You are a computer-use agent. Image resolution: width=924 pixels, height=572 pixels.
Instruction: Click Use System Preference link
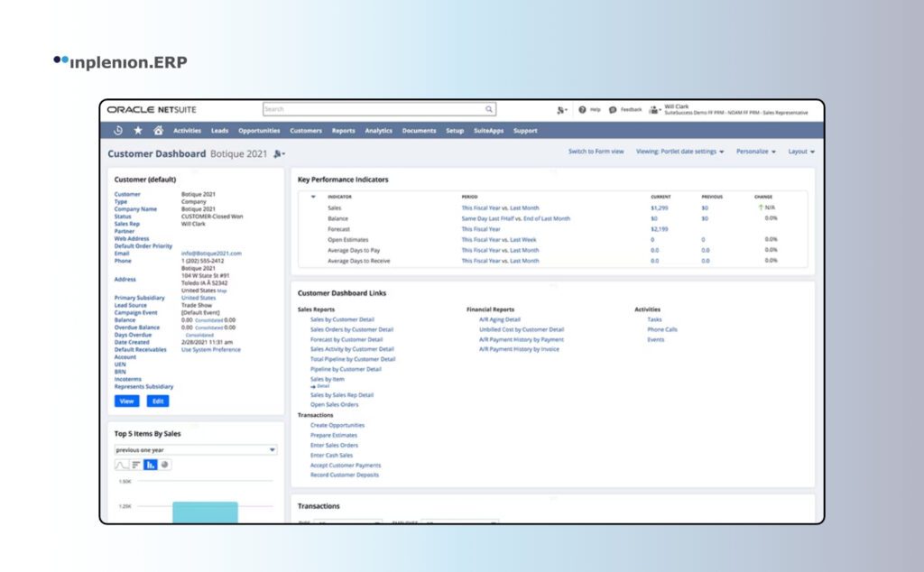pos(210,349)
